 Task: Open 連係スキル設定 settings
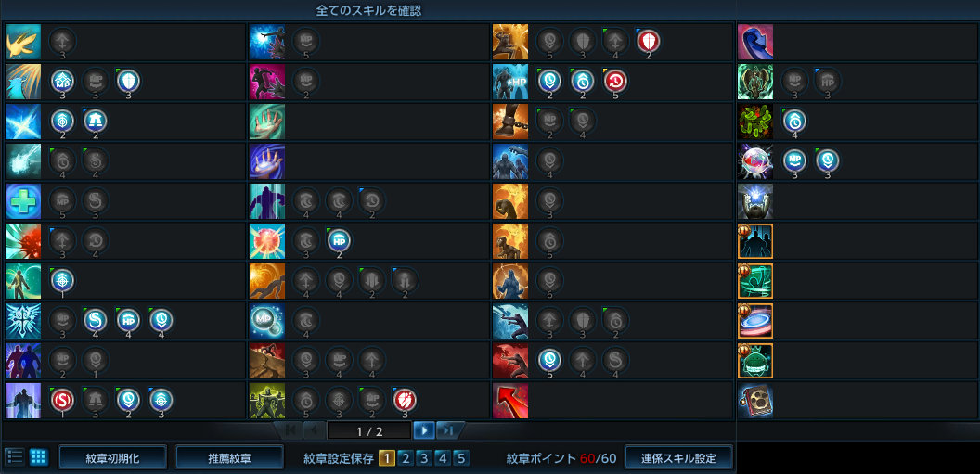(x=678, y=457)
